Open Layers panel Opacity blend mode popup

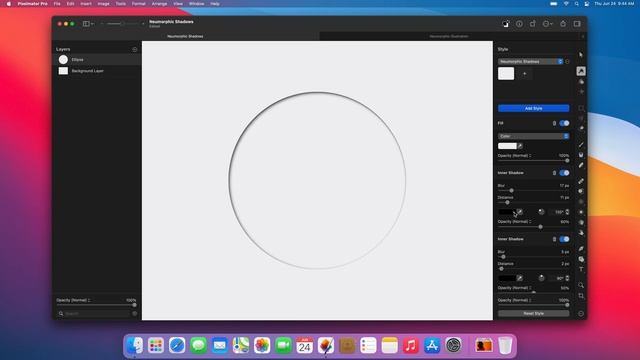tap(73, 300)
